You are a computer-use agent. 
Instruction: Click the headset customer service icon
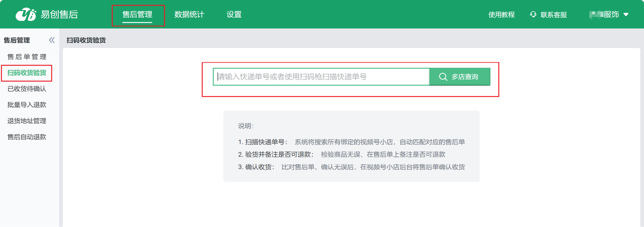point(533,14)
